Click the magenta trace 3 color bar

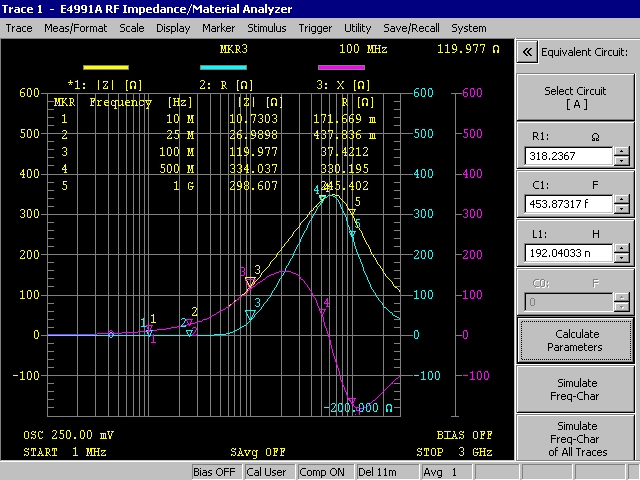(x=341, y=67)
